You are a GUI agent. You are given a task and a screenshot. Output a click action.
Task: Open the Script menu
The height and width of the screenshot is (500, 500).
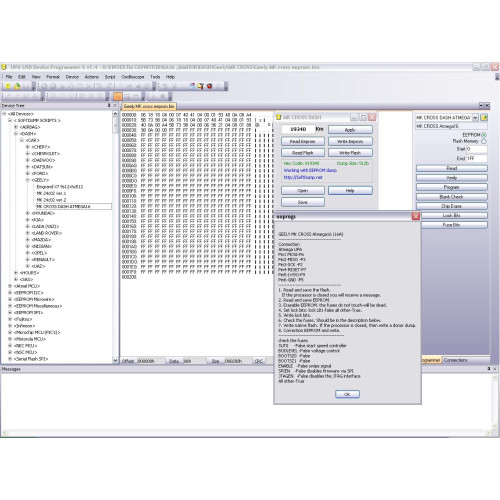[110, 77]
